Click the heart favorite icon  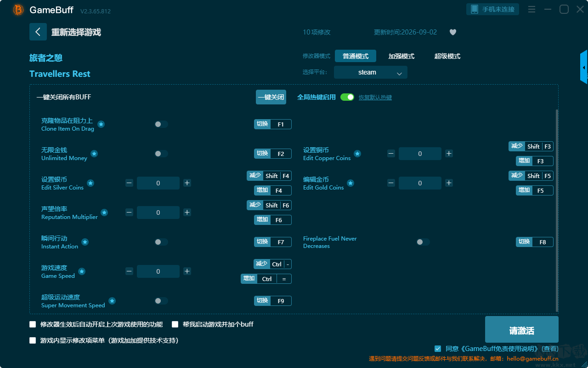[x=453, y=32]
